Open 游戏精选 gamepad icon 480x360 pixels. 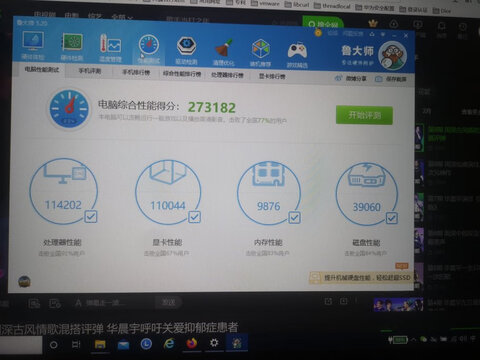[x=297, y=54]
